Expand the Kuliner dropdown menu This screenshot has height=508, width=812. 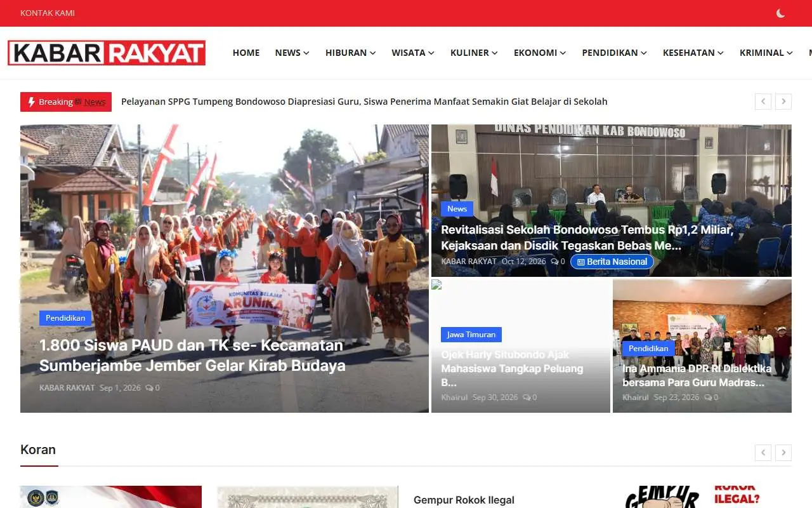[474, 53]
